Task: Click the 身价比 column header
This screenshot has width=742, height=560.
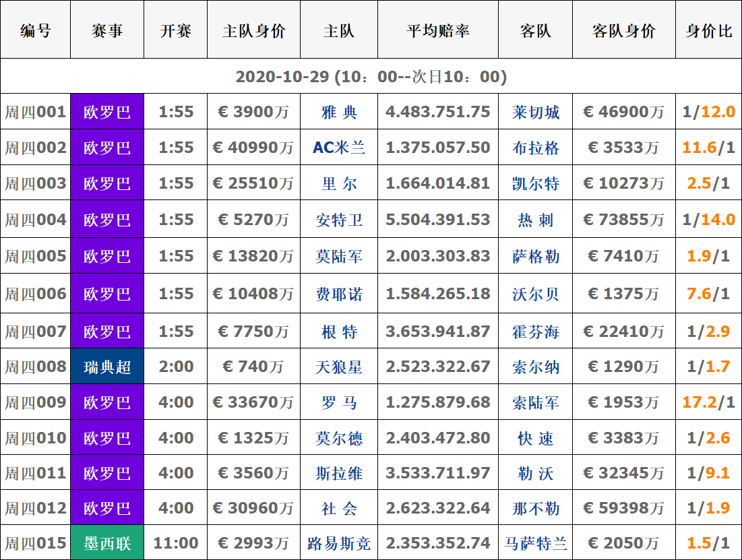Action: coord(708,31)
